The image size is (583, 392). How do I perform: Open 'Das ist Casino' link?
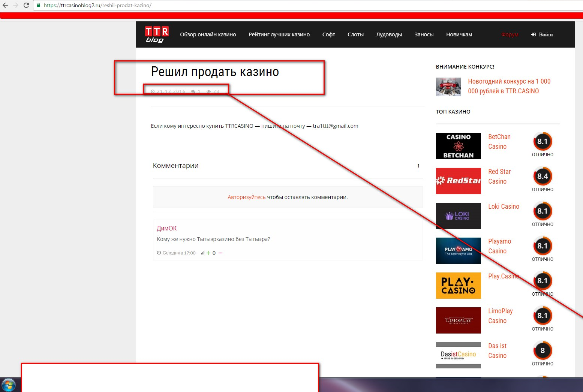[x=497, y=351]
